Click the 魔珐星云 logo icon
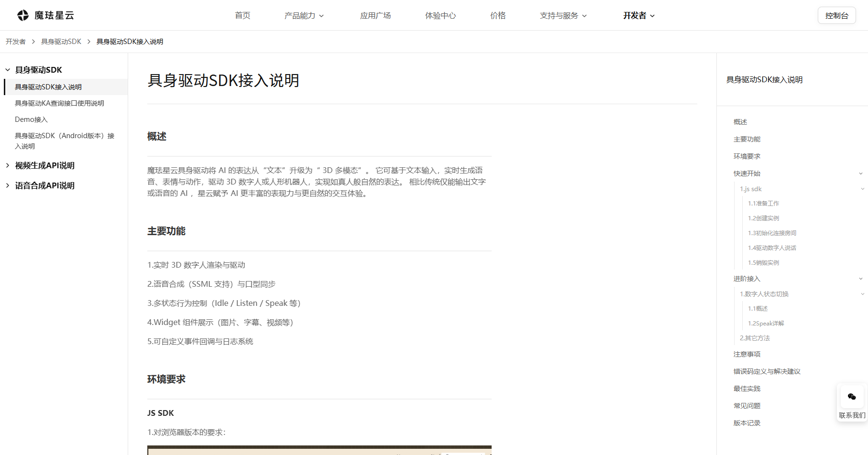Viewport: 868px width, 455px height. [23, 15]
